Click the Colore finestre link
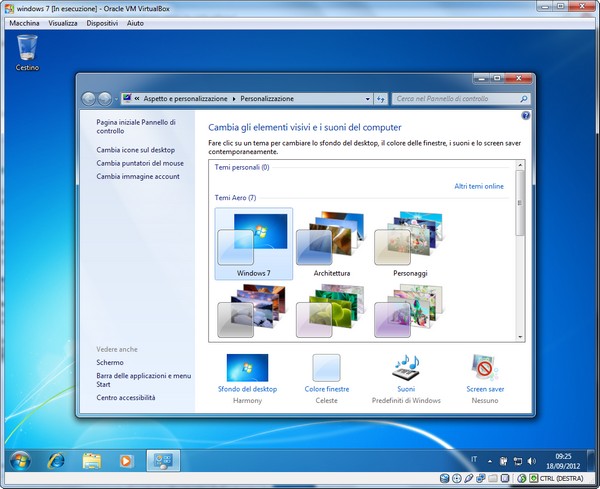 (327, 389)
